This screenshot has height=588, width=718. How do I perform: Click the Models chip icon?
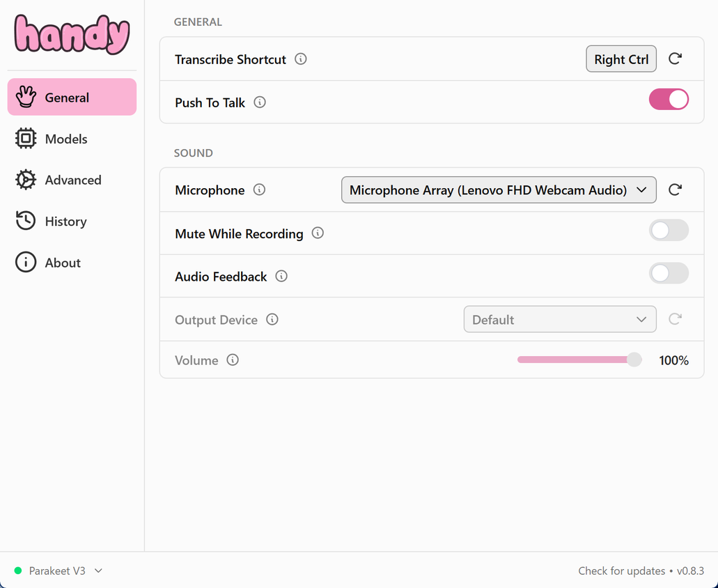click(x=26, y=139)
